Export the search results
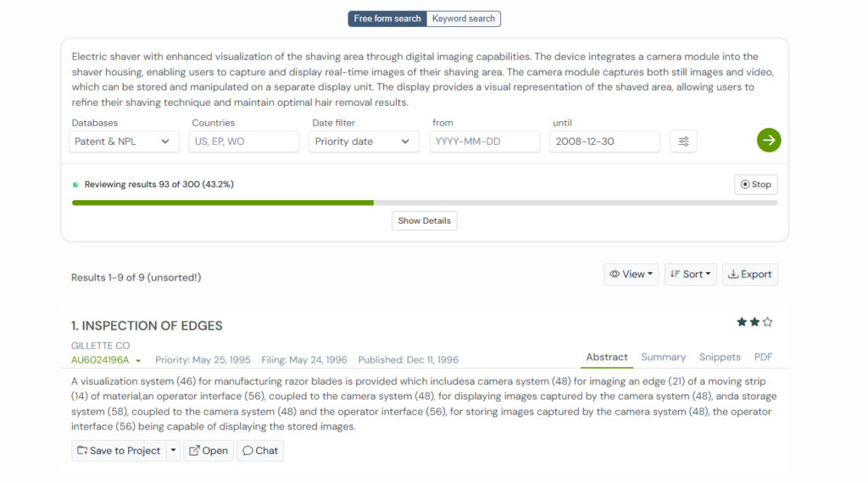The height and width of the screenshot is (483, 868). tap(750, 275)
